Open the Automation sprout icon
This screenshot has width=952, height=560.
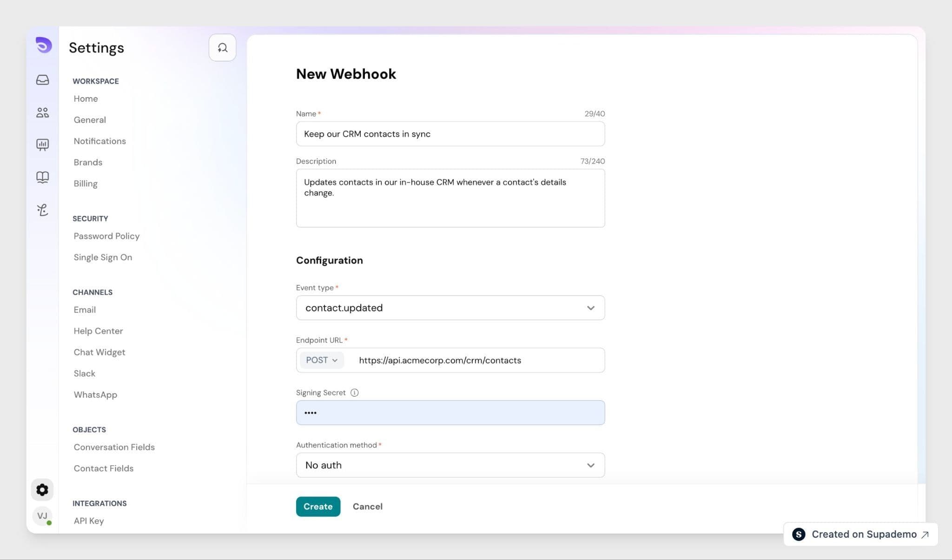click(x=42, y=210)
